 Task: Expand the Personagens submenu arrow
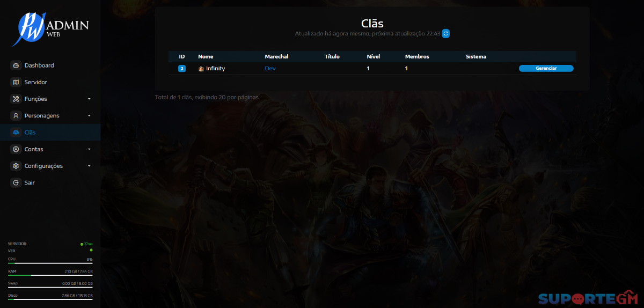pyautogui.click(x=89, y=116)
